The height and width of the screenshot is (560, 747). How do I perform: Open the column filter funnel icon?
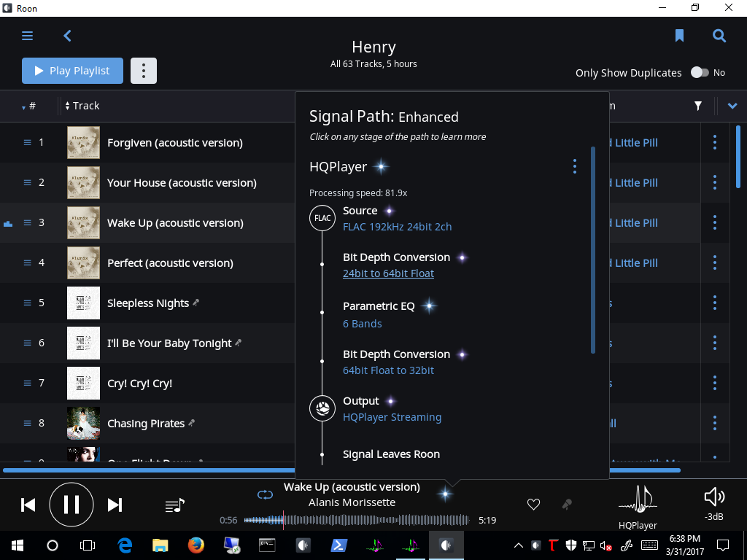(697, 106)
